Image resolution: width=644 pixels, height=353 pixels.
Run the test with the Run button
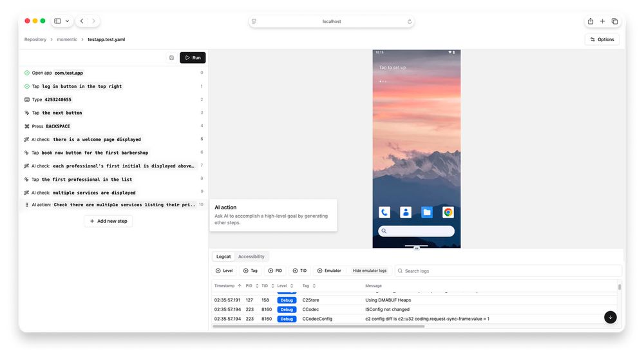tap(193, 57)
